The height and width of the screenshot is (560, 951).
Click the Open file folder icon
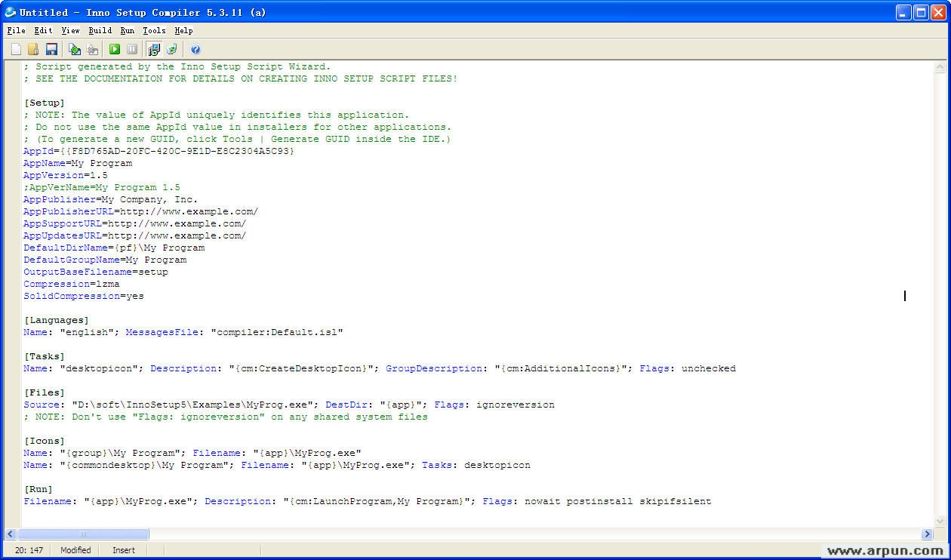pyautogui.click(x=33, y=49)
